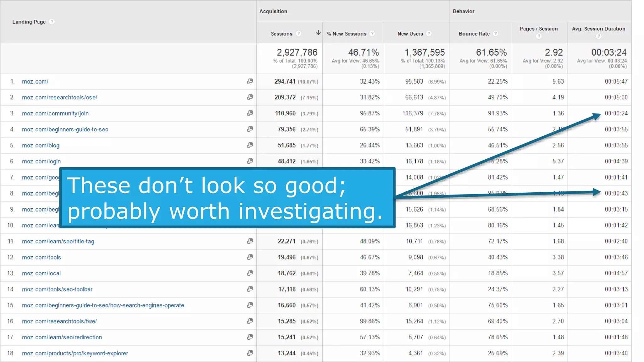Screen dimensions: 644x362
Task: Sort by Avg. Session Duration header
Action: [x=598, y=29]
